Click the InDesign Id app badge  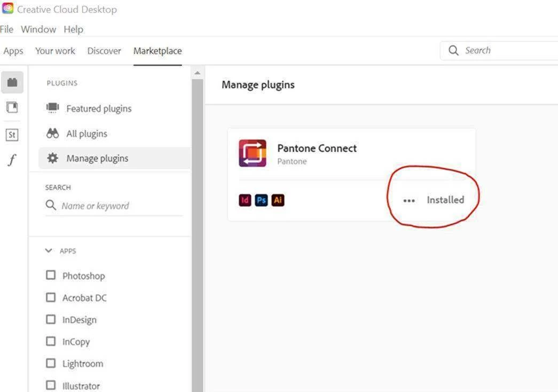point(245,200)
